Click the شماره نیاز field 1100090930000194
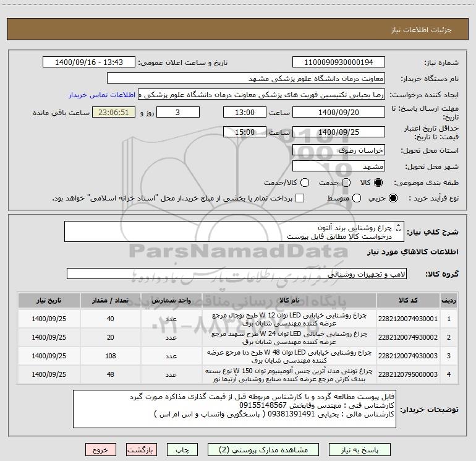This screenshot has width=476, height=461. click(339, 62)
